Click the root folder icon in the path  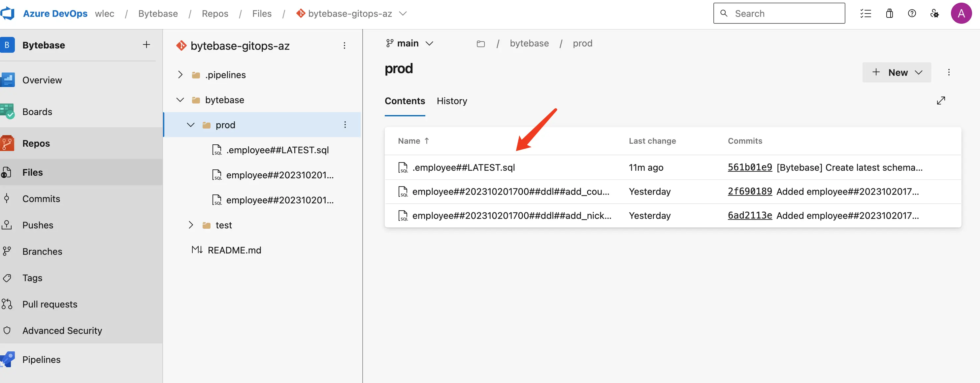pos(480,44)
